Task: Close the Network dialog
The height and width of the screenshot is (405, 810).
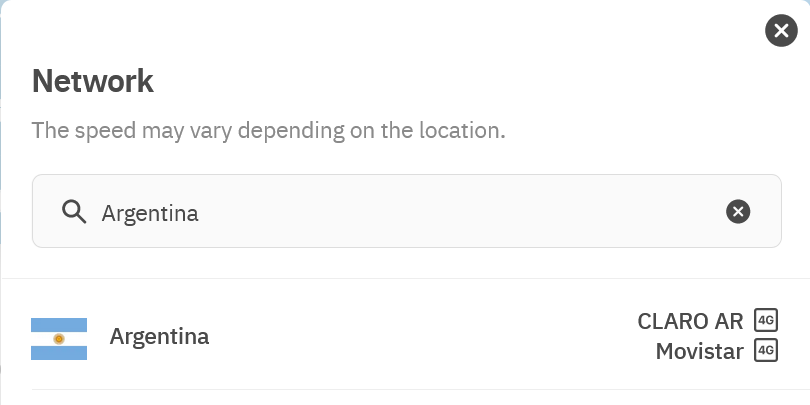Action: 781,31
